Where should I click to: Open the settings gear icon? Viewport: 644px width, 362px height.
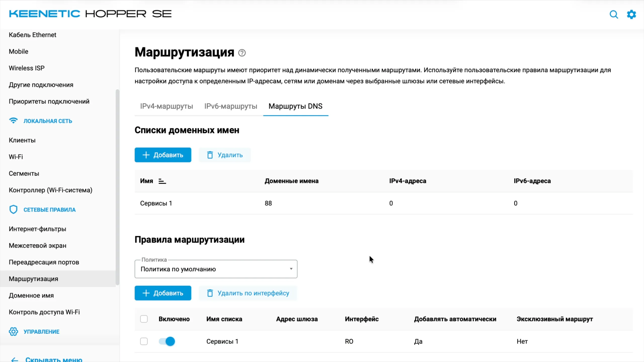click(x=631, y=14)
